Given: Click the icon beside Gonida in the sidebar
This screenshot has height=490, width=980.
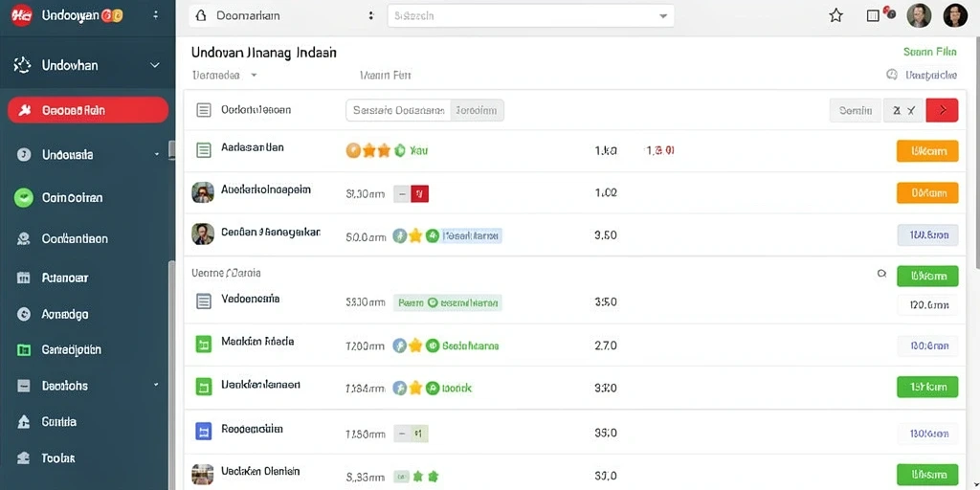Looking at the screenshot, I should (x=24, y=422).
